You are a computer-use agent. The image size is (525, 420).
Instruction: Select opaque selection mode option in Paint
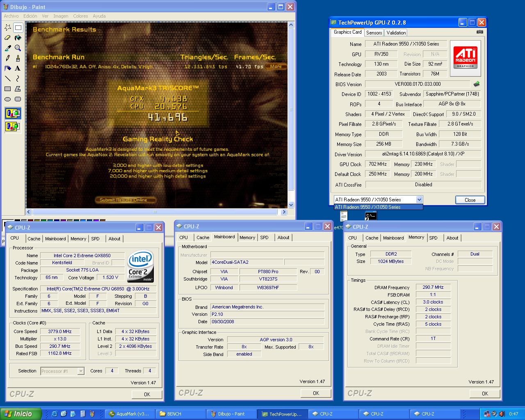tap(13, 113)
